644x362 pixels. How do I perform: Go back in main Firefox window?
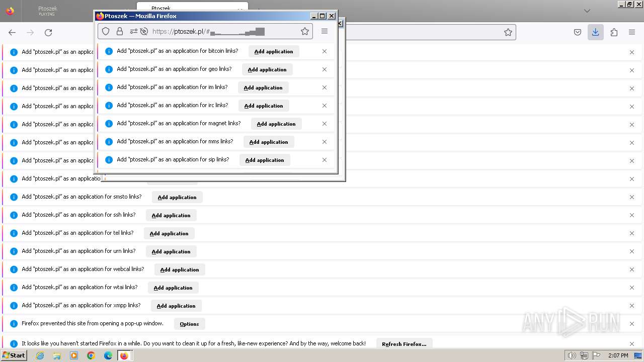tap(12, 32)
